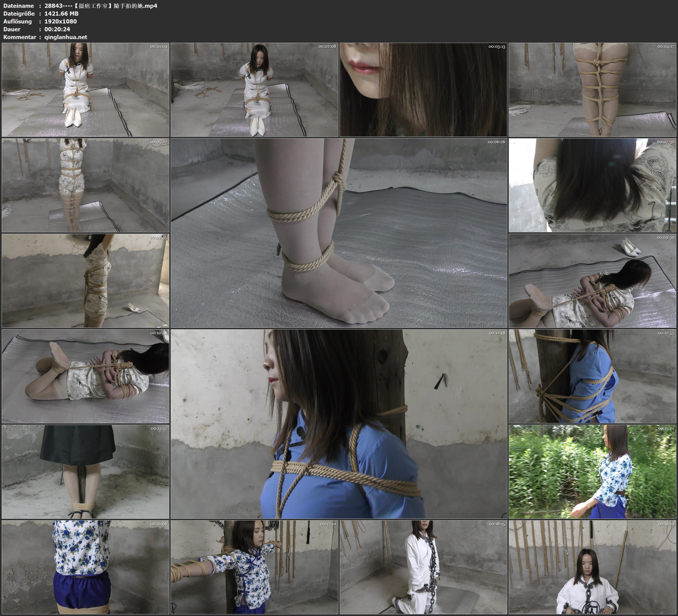The image size is (678, 616).
Task: Select the last frame at 00:19:19
Action: (592, 567)
